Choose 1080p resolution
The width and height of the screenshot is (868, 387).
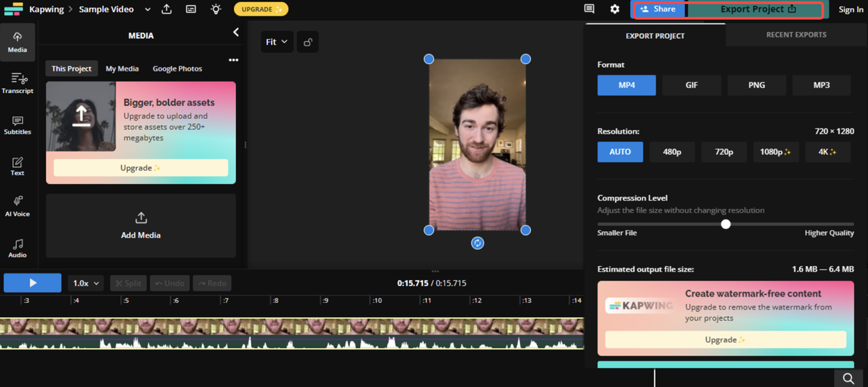(776, 151)
